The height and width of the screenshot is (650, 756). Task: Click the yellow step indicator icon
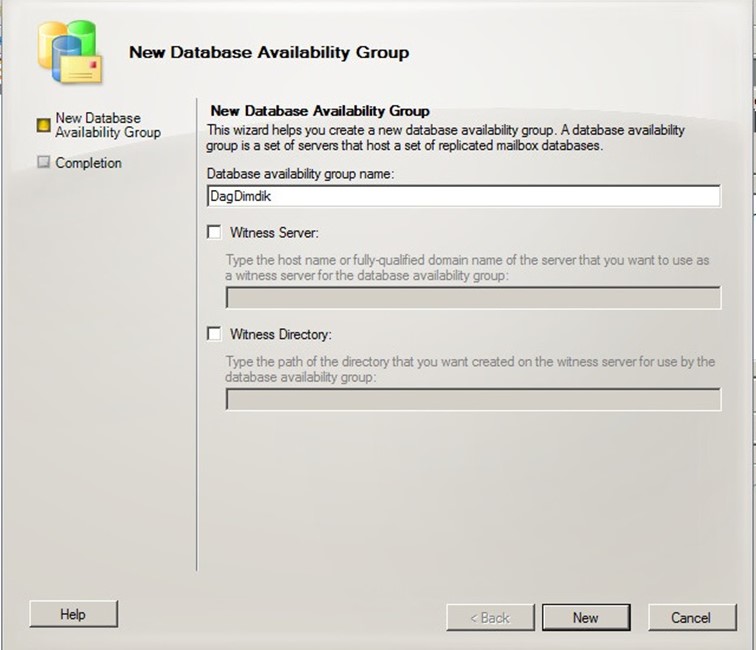click(x=43, y=125)
